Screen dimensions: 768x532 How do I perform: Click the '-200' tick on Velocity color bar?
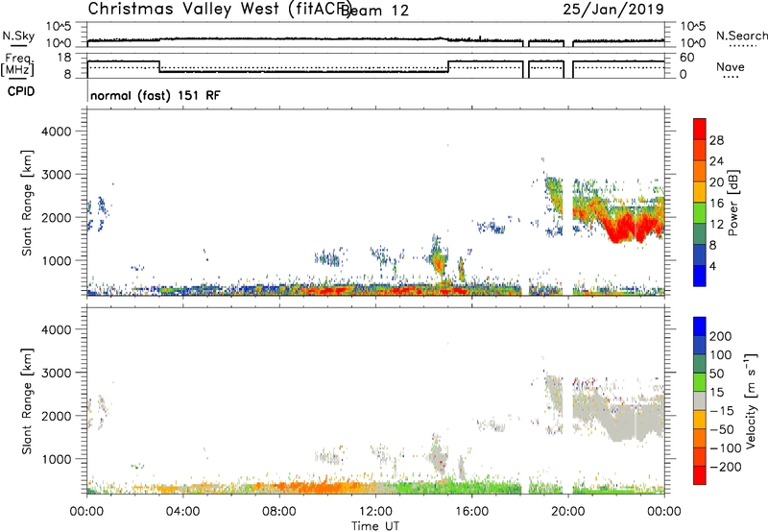point(726,467)
